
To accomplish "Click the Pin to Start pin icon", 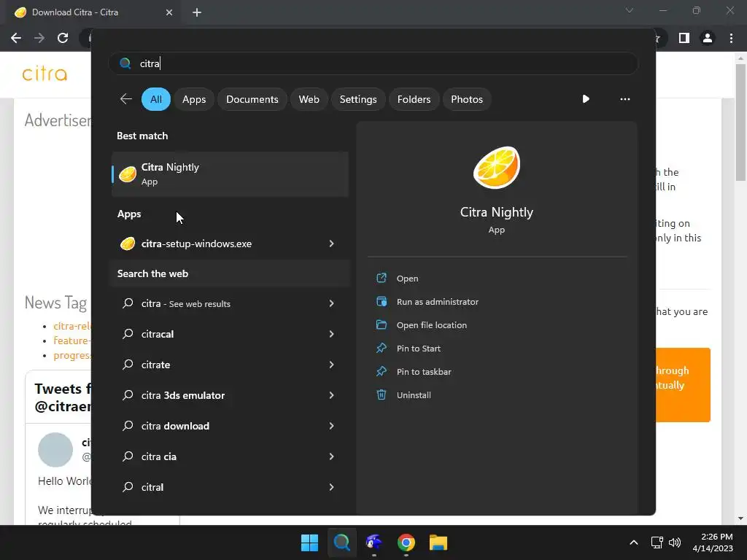I will 382,348.
